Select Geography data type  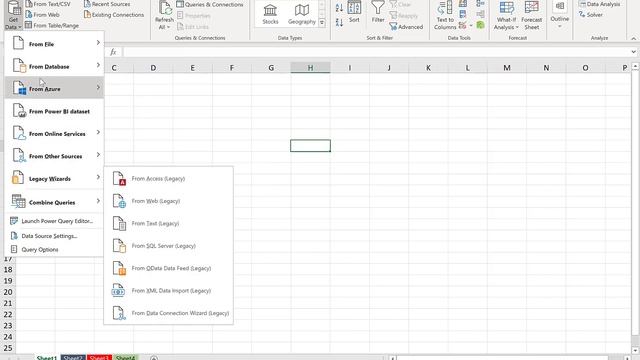[x=302, y=15]
